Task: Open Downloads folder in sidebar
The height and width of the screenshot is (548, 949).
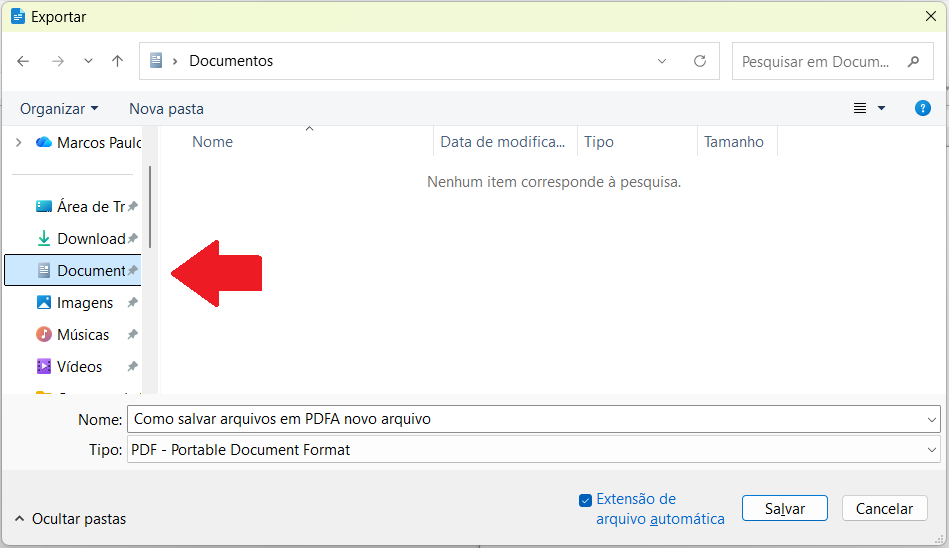Action: coord(90,239)
